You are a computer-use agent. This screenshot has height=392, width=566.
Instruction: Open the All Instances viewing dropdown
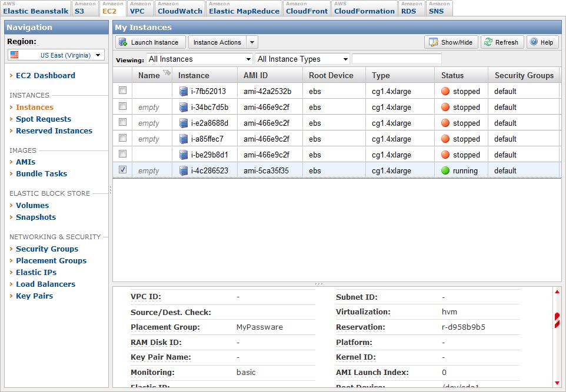[x=199, y=59]
